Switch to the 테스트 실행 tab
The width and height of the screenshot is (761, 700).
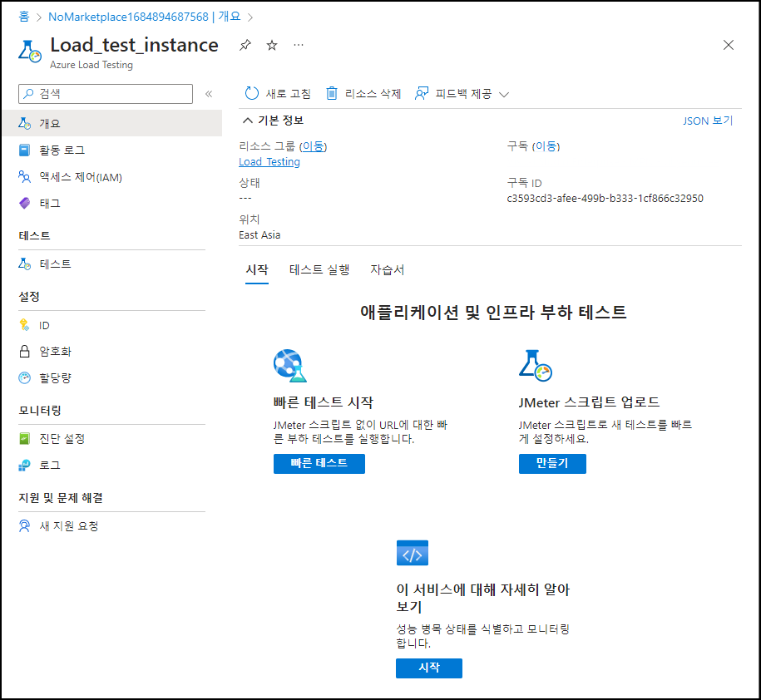tap(319, 269)
